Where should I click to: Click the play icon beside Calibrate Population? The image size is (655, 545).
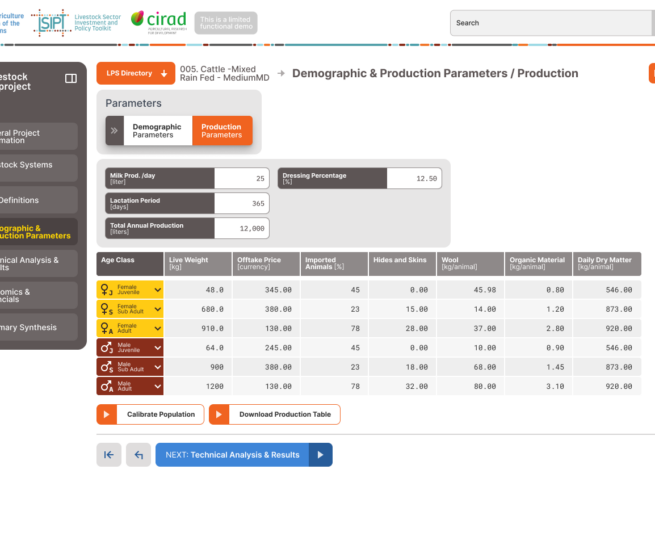tap(106, 414)
